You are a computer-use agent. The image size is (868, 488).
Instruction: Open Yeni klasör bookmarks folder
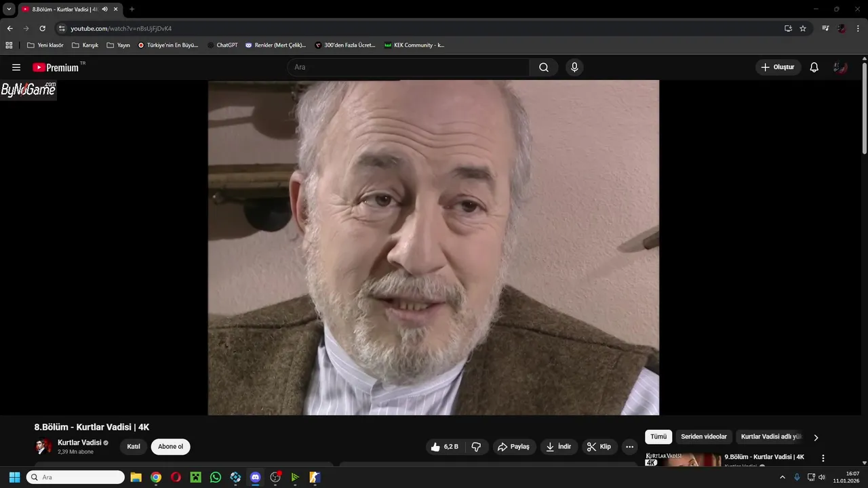coord(45,45)
